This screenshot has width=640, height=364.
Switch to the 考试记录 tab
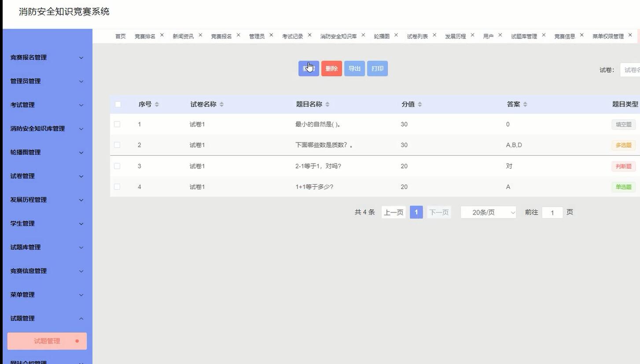click(x=292, y=36)
